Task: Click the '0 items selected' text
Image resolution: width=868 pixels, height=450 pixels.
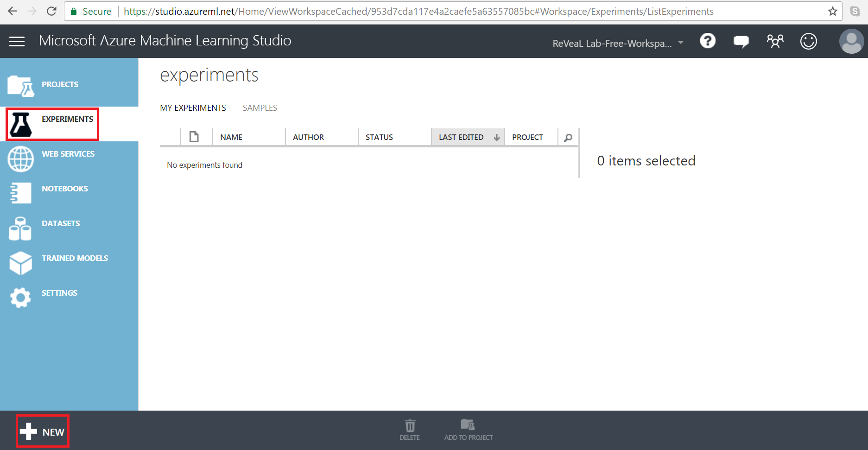Action: pos(646,161)
